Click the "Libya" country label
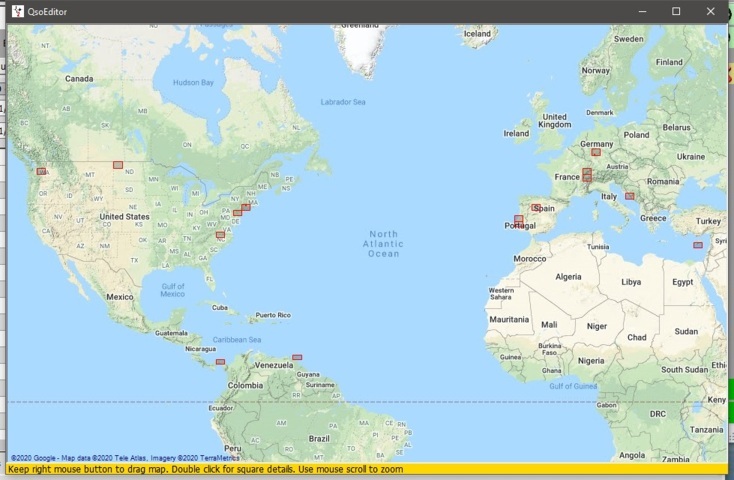 pos(631,282)
